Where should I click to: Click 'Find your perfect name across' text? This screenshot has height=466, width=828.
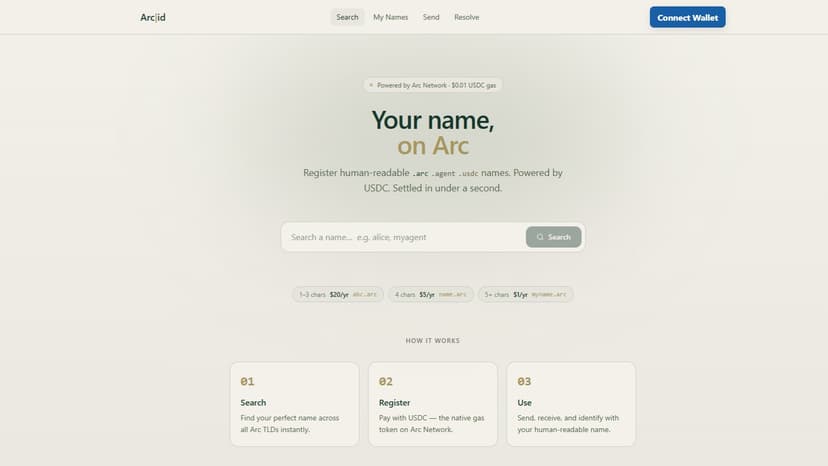pos(289,418)
